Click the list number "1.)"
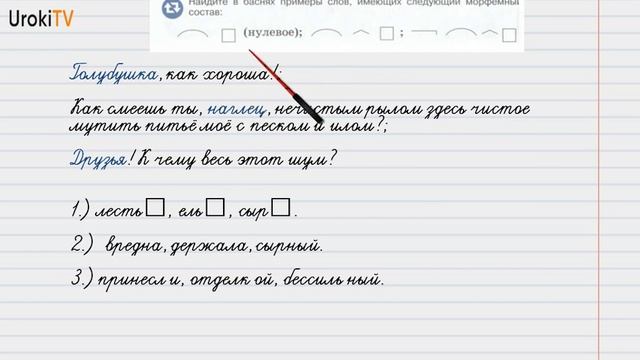This screenshot has width=640, height=360. pyautogui.click(x=80, y=210)
